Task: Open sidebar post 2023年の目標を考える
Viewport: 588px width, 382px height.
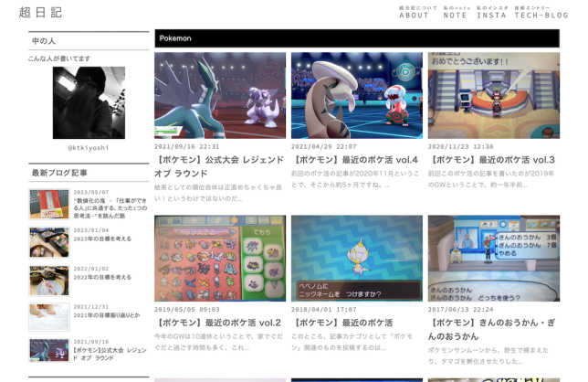Action: 102,239
